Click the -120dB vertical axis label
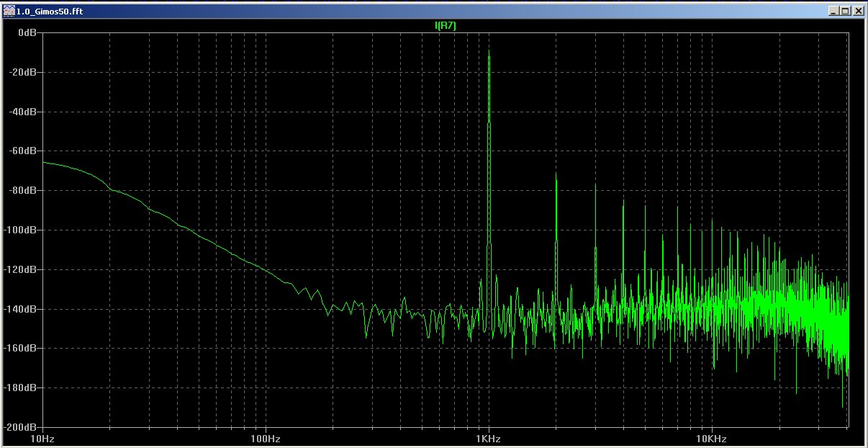 [21, 269]
